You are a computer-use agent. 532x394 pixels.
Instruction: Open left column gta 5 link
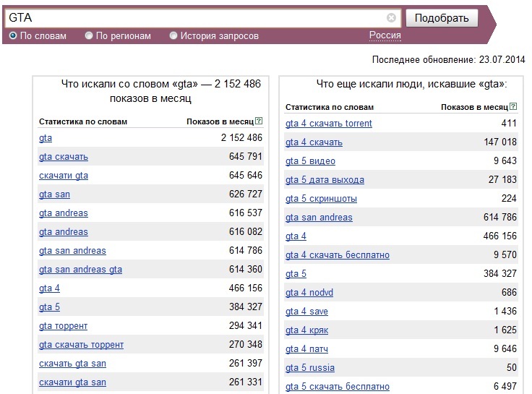pos(49,307)
